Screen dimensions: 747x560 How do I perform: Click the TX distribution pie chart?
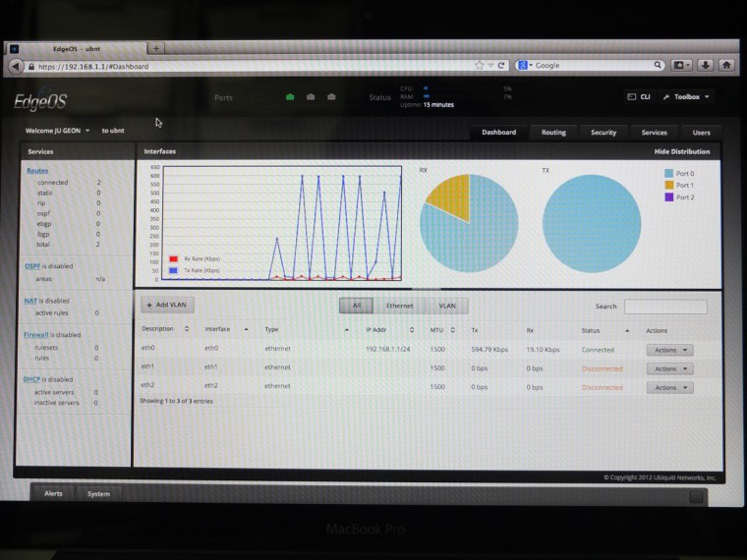(592, 223)
